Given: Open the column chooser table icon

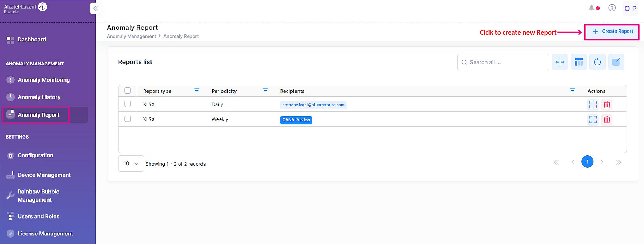Looking at the screenshot, I should [579, 62].
